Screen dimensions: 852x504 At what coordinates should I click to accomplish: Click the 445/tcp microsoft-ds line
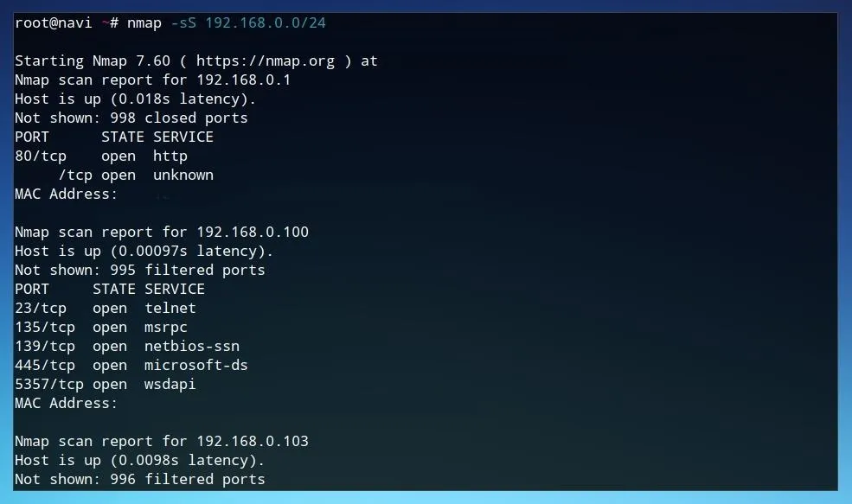(x=131, y=366)
